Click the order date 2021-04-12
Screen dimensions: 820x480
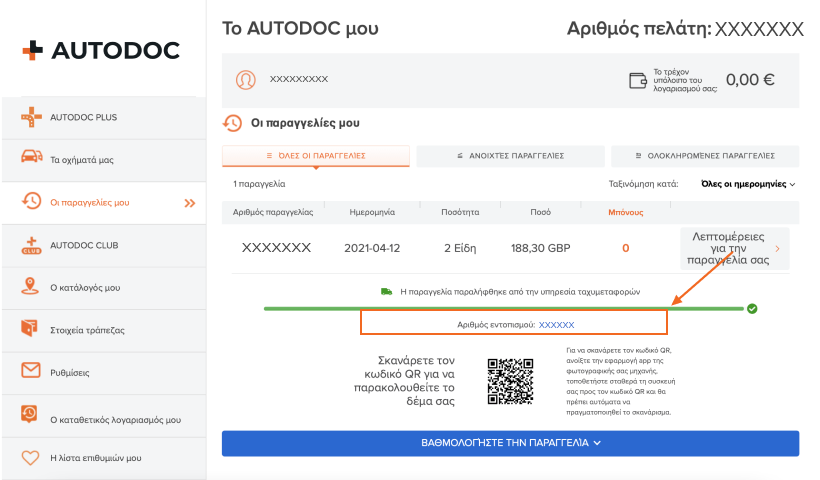tap(372, 248)
